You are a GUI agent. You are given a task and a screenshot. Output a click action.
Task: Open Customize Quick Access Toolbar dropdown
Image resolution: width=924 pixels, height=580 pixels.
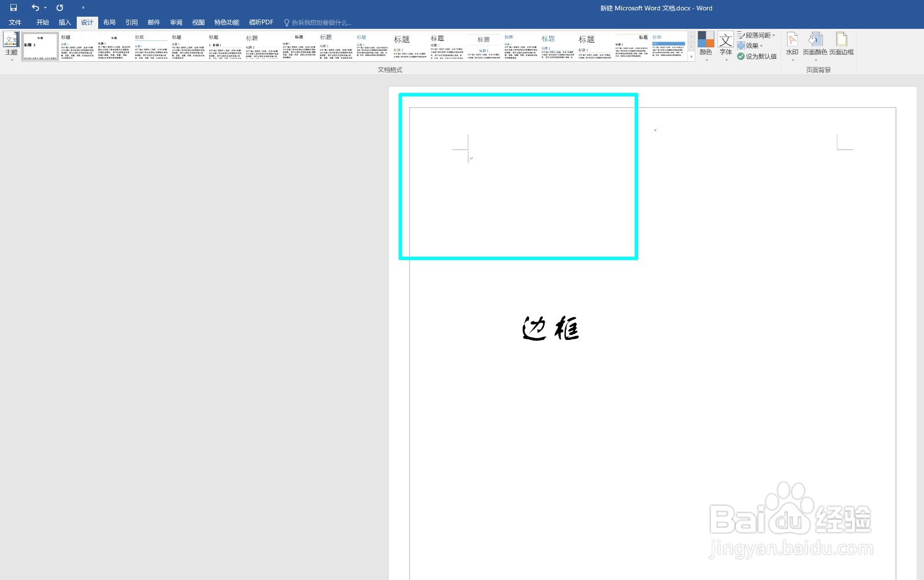tap(83, 8)
